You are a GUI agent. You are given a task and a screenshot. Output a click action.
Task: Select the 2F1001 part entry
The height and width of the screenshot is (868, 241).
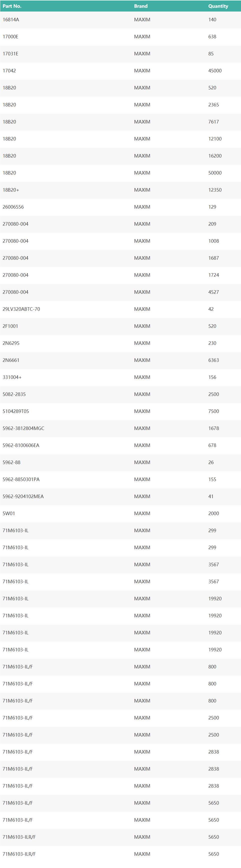point(10,326)
